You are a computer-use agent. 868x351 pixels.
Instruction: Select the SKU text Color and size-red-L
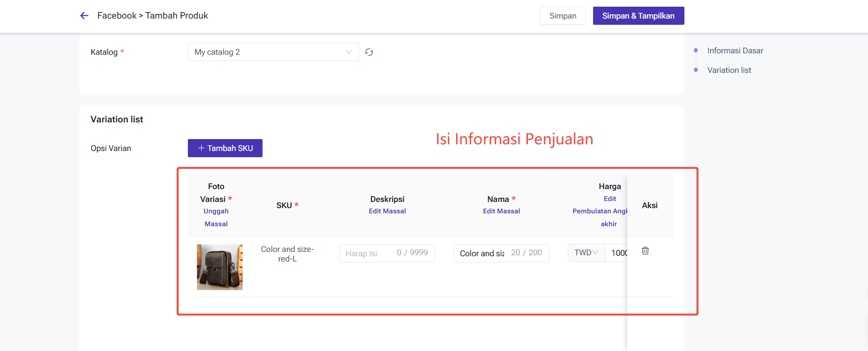pos(287,254)
